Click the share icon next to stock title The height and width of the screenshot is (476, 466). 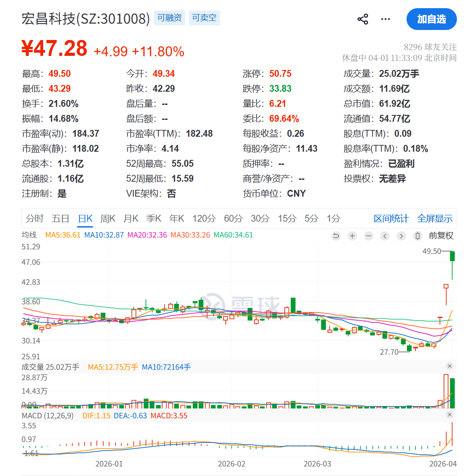(363, 19)
